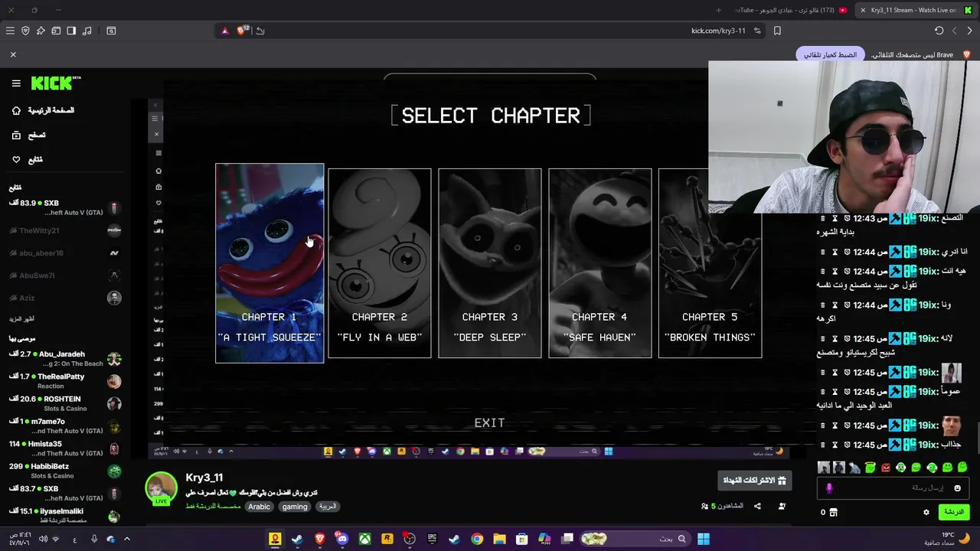This screenshot has width=980, height=551.
Task: Open the Brave browser main menu icon
Action: (x=10, y=31)
